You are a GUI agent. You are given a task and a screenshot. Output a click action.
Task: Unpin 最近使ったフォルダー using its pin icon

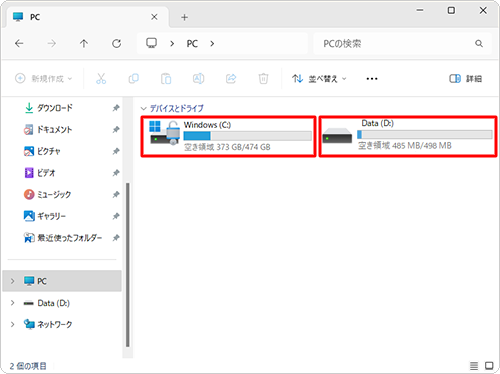coord(116,238)
